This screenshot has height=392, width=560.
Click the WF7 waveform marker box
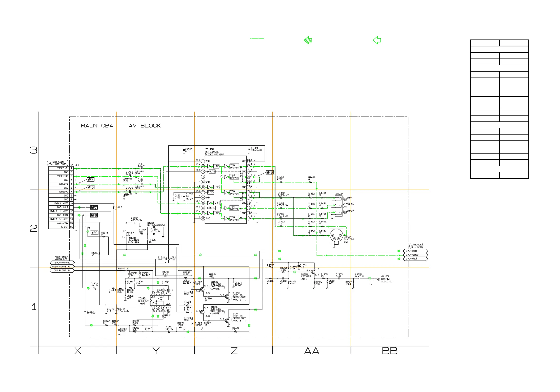pos(94,207)
